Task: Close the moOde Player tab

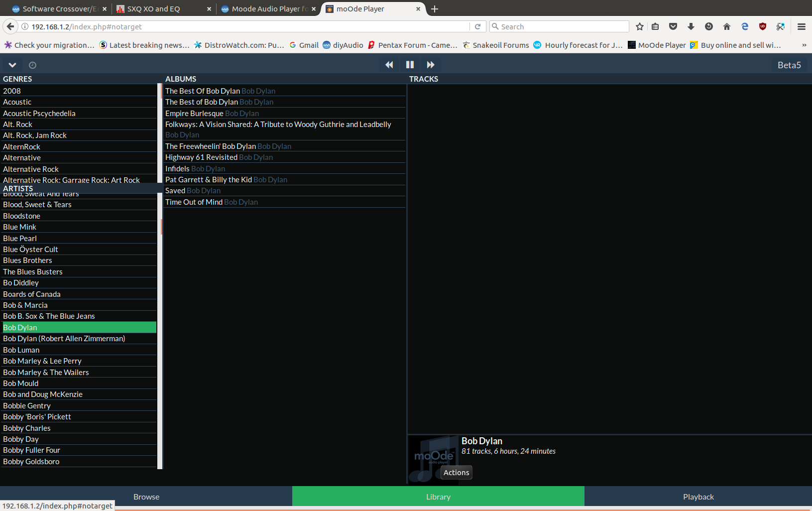Action: pos(418,9)
